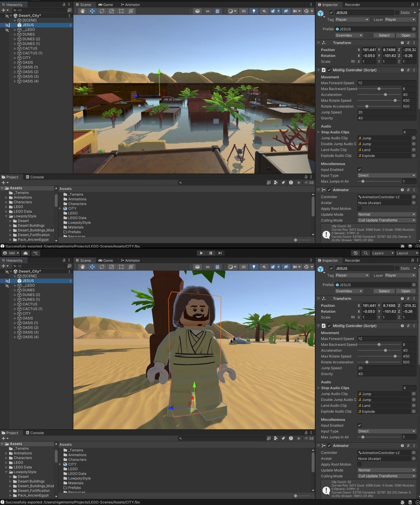
Task: Open Transform component help icon in city-view Inspector
Action: [x=402, y=43]
